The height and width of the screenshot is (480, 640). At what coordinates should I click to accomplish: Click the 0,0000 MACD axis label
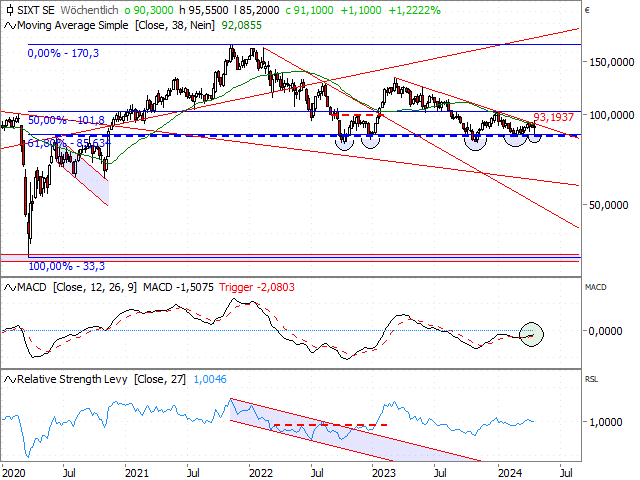point(605,331)
